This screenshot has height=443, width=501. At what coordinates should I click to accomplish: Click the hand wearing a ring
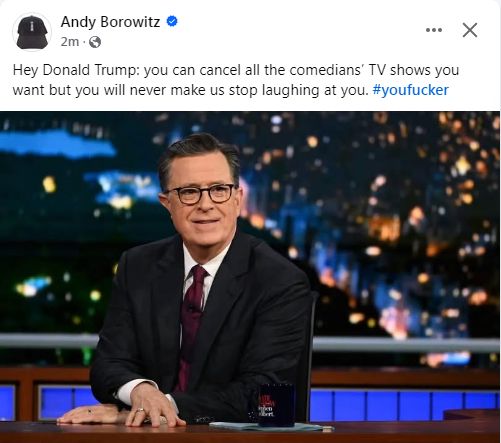pos(151,406)
